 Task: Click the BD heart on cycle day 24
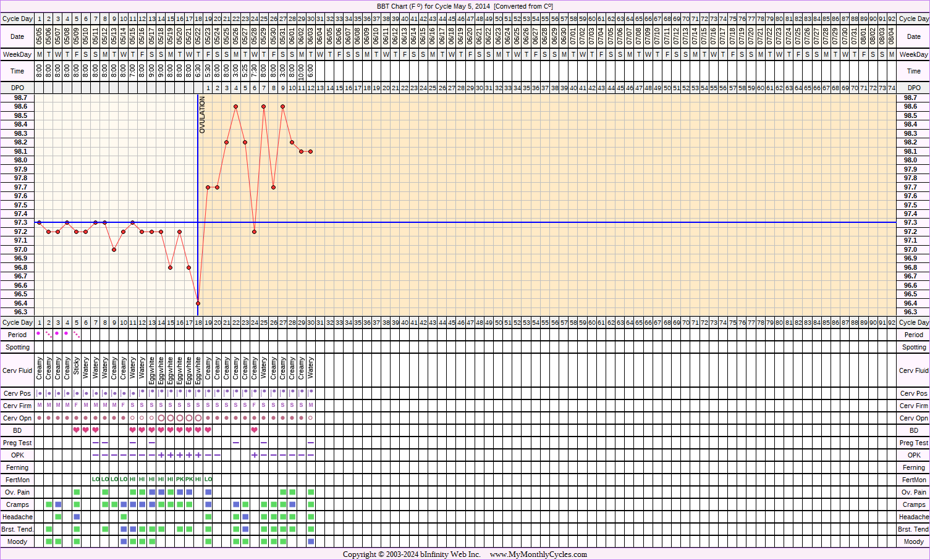tap(255, 430)
